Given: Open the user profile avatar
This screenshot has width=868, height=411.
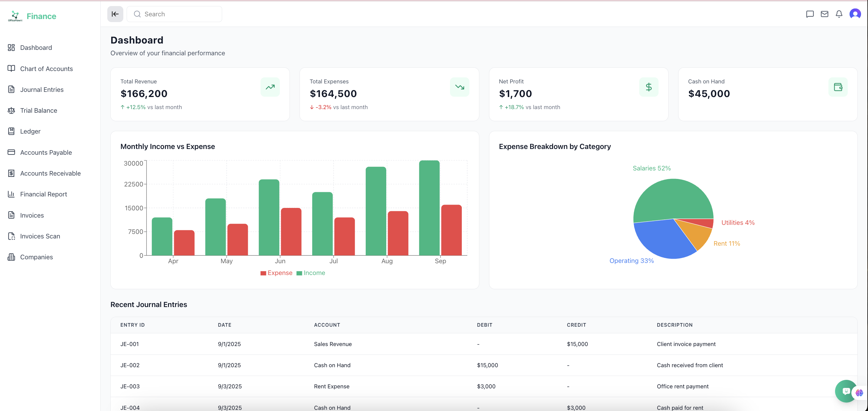Looking at the screenshot, I should pos(855,14).
